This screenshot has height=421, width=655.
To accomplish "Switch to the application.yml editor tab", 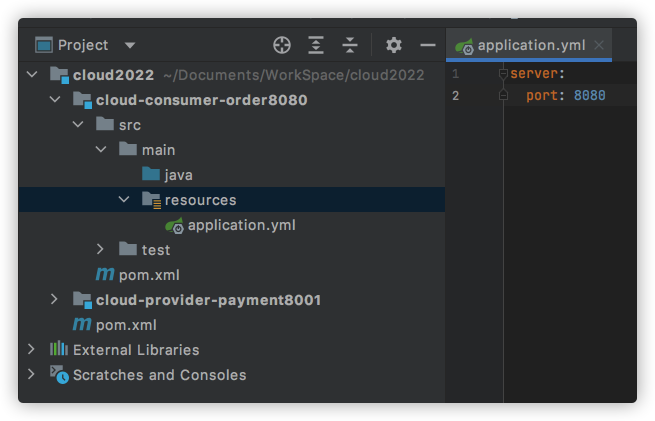I will click(529, 45).
